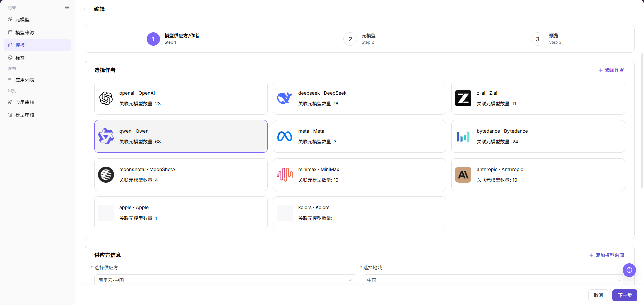Click the 添加作者 link
This screenshot has height=305, width=644.
[x=611, y=70]
